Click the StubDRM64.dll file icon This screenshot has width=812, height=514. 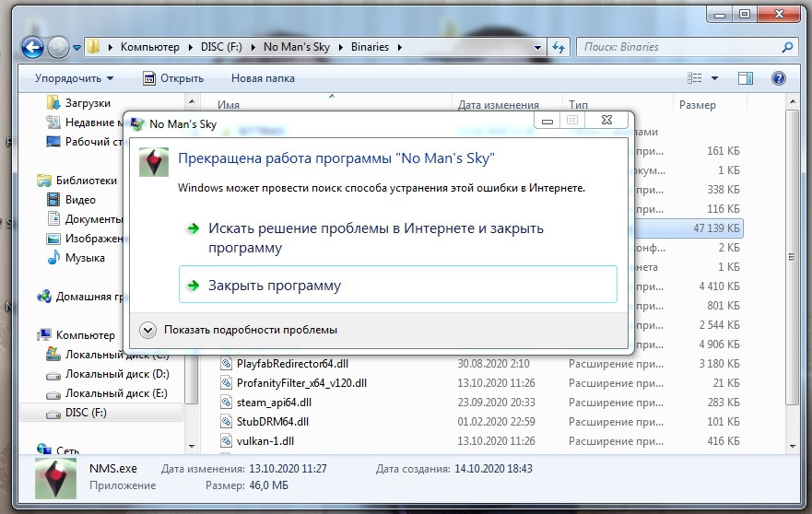pyautogui.click(x=226, y=421)
